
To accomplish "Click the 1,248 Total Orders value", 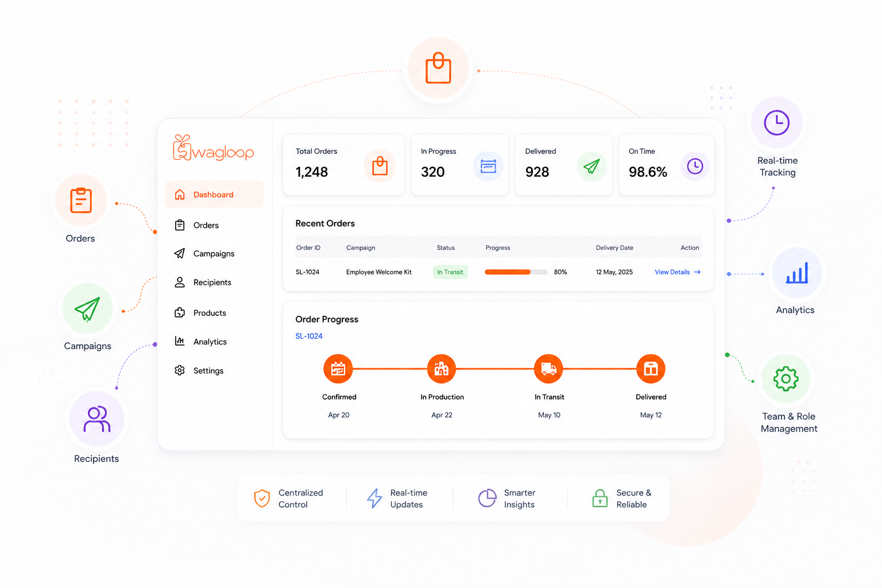I will click(x=312, y=172).
